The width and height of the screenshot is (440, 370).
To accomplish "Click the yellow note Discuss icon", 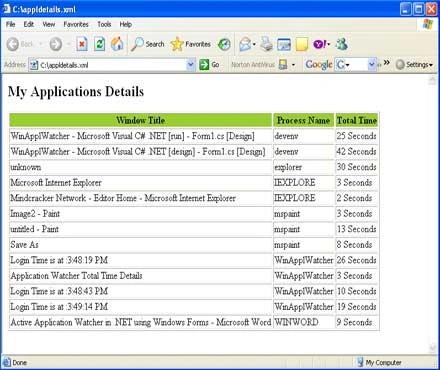I will coord(302,44).
